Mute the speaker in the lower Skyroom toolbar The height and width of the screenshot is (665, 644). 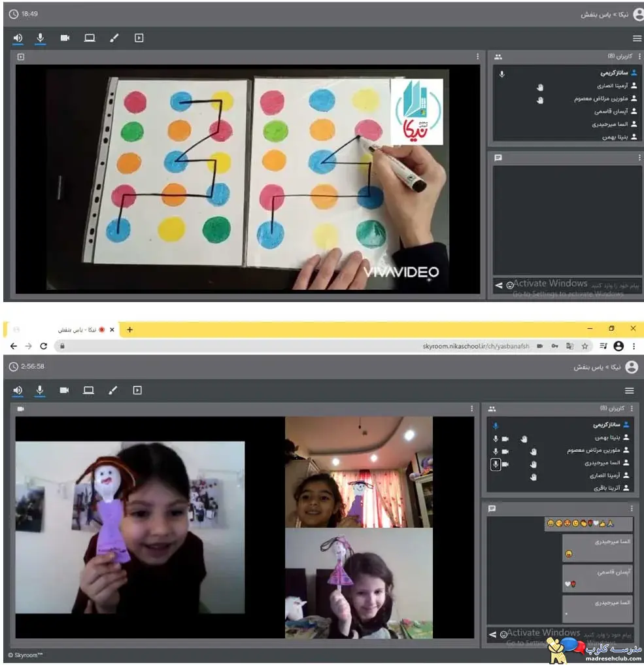[18, 390]
